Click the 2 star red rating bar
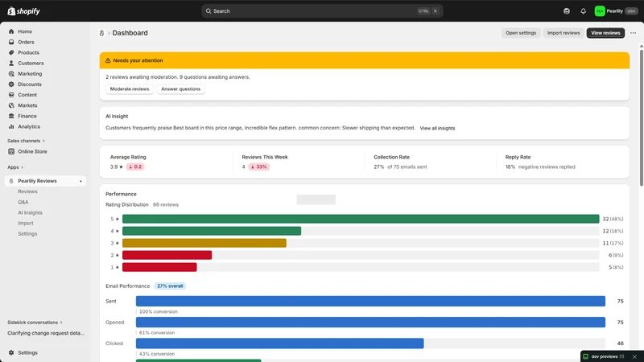Viewport: 644px width, 362px height. click(167, 255)
